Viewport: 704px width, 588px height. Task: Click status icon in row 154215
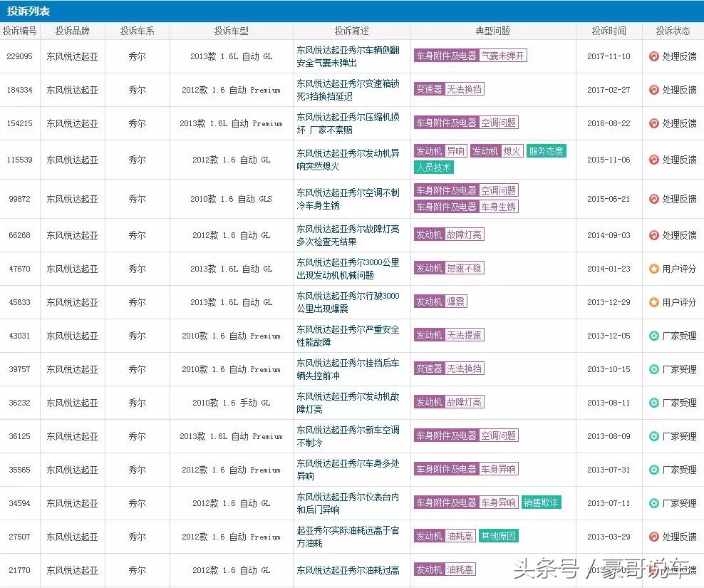(653, 123)
